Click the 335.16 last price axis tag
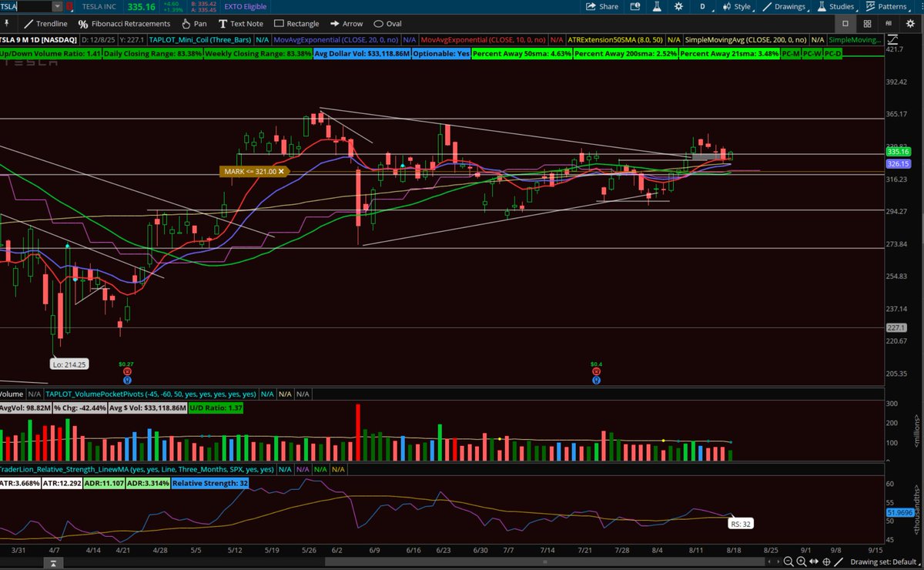 point(899,152)
